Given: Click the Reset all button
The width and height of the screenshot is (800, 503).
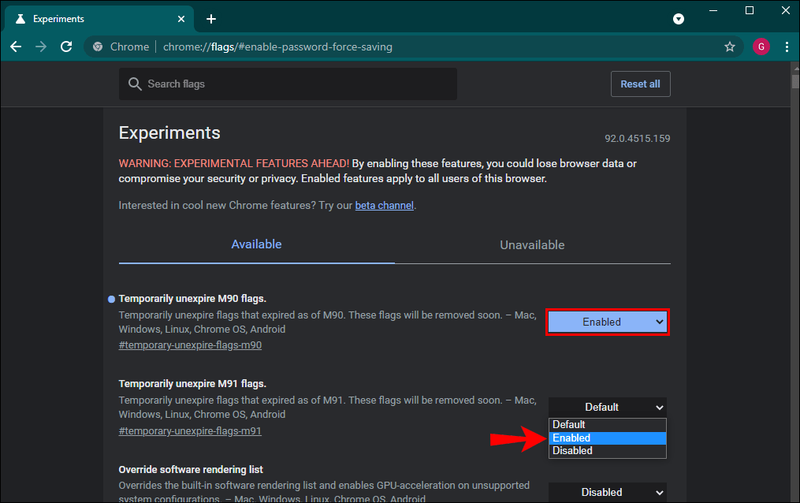Looking at the screenshot, I should tap(640, 84).
